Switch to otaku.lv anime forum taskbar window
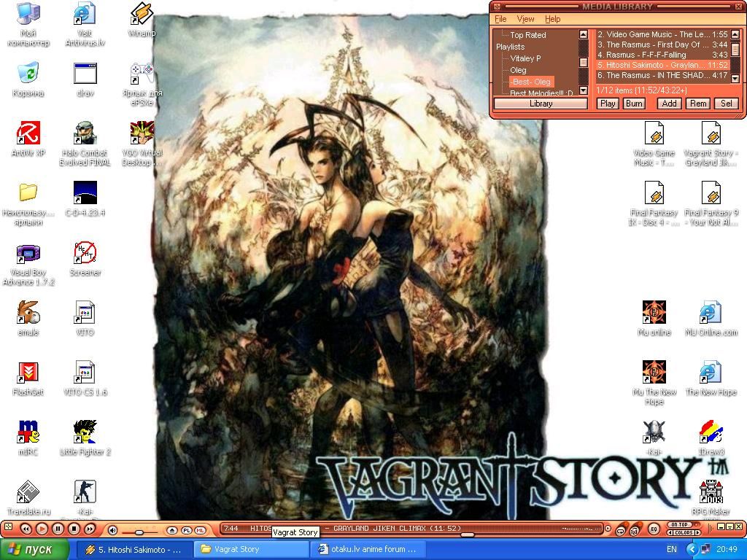747x560 pixels. click(370, 549)
